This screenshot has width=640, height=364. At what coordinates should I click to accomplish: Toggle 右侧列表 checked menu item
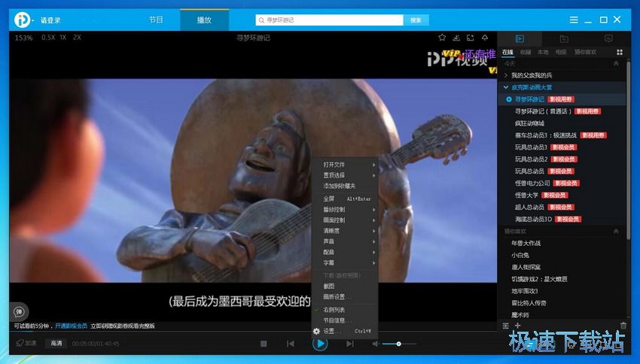tap(345, 310)
